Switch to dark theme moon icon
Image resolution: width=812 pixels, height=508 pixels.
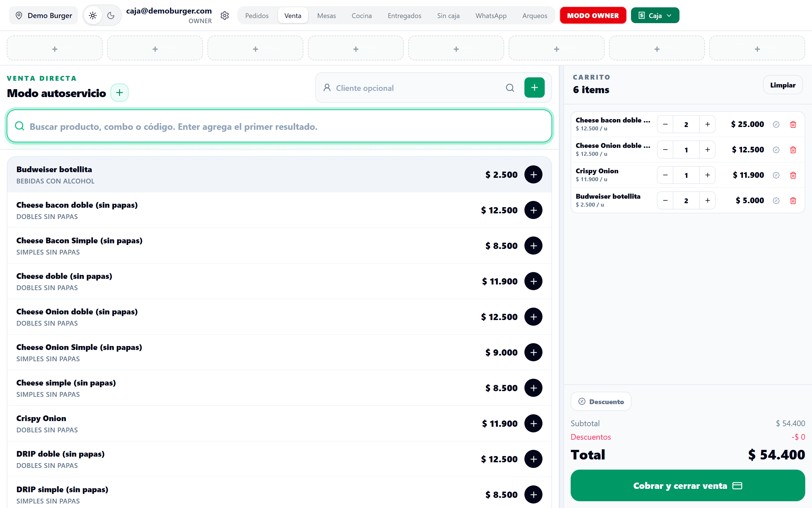111,16
